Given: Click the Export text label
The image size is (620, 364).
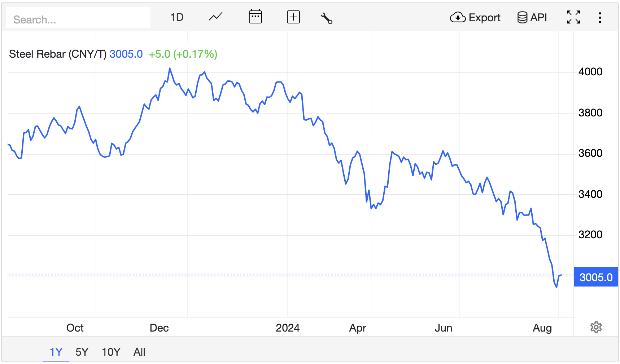Looking at the screenshot, I should coord(484,18).
